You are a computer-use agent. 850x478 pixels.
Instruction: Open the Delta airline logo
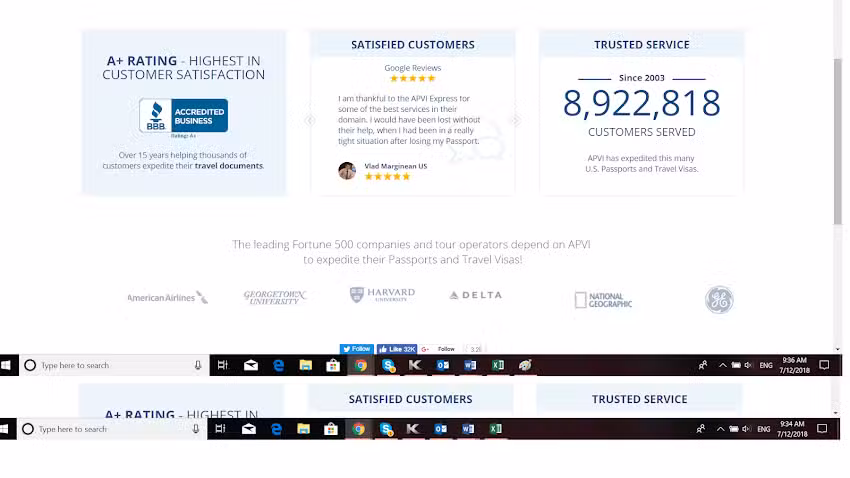pyautogui.click(x=475, y=296)
